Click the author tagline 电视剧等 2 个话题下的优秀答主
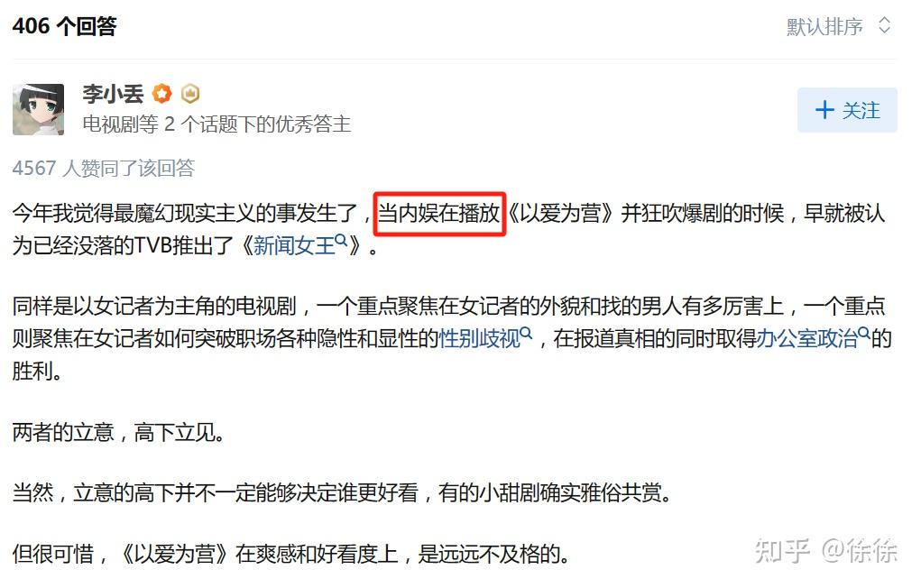The height and width of the screenshot is (588, 921). coord(216,124)
